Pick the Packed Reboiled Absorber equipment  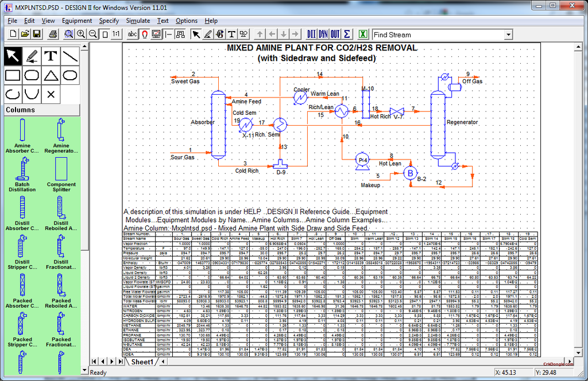tap(61, 291)
